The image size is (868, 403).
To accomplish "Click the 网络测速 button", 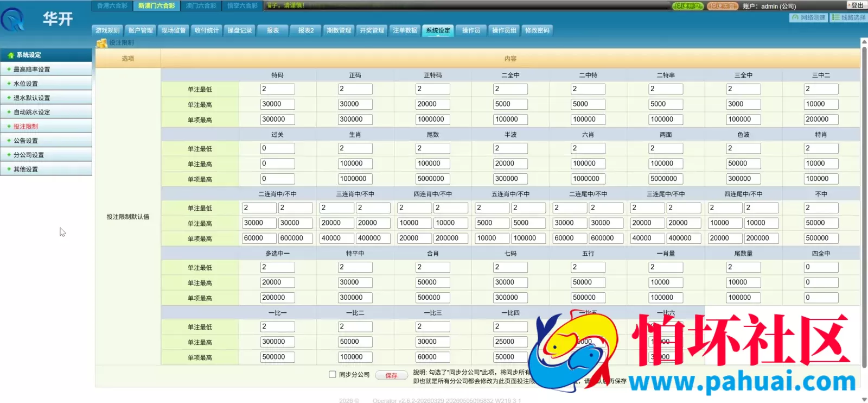I will 809,17.
